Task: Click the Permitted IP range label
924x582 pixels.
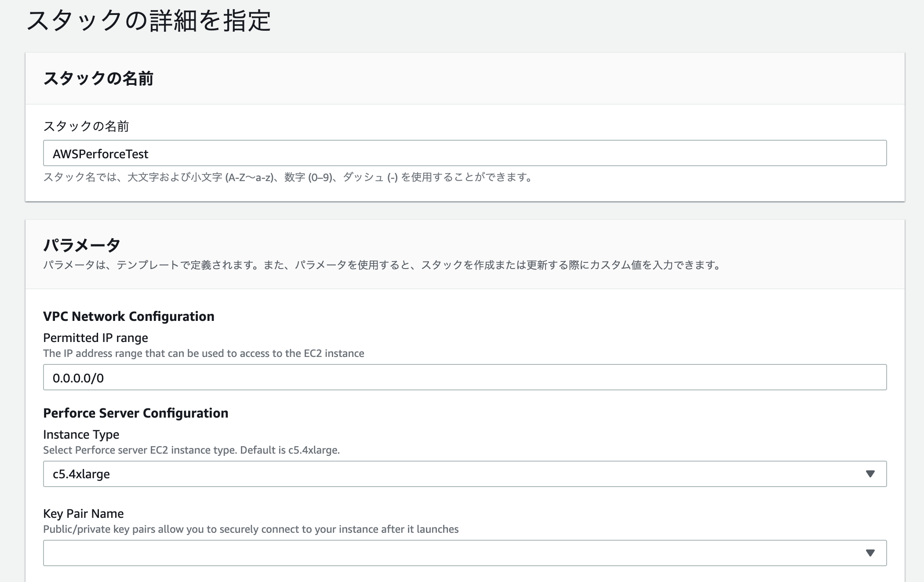Action: point(95,338)
